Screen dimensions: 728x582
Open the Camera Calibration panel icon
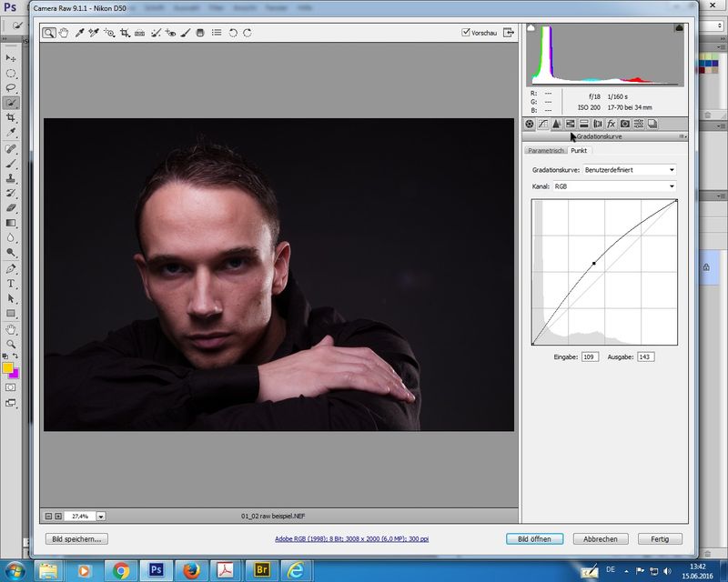click(624, 124)
